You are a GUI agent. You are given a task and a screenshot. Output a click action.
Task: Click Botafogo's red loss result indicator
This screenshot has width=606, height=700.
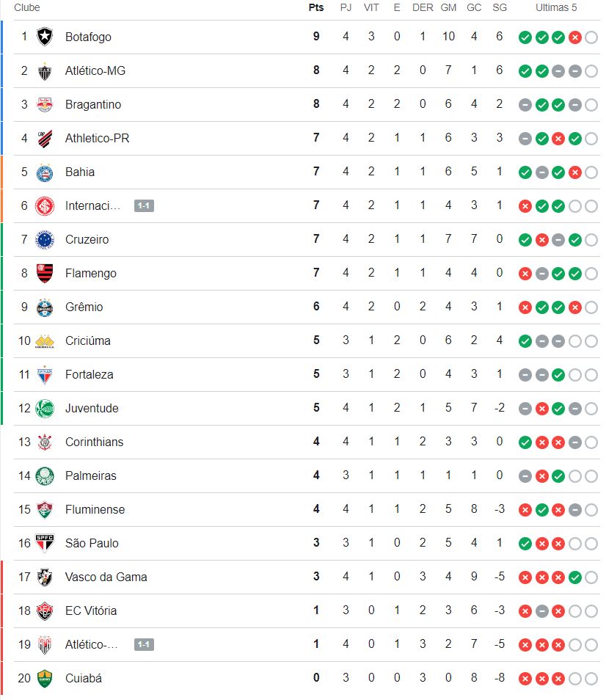[575, 37]
